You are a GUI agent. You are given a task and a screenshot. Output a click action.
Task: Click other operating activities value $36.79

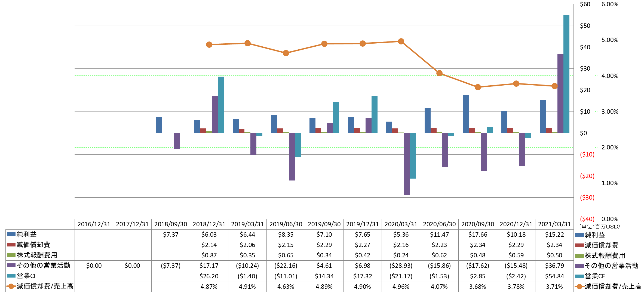pos(554,266)
